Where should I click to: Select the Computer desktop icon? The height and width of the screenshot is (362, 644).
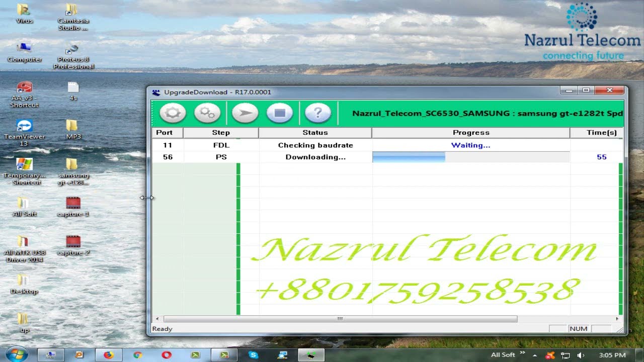(24, 52)
